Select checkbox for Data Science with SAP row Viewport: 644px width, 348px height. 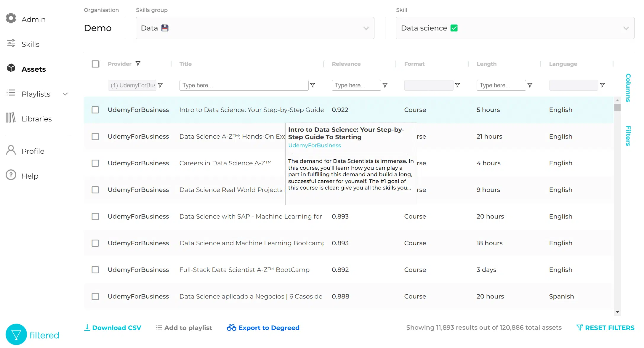coord(95,217)
